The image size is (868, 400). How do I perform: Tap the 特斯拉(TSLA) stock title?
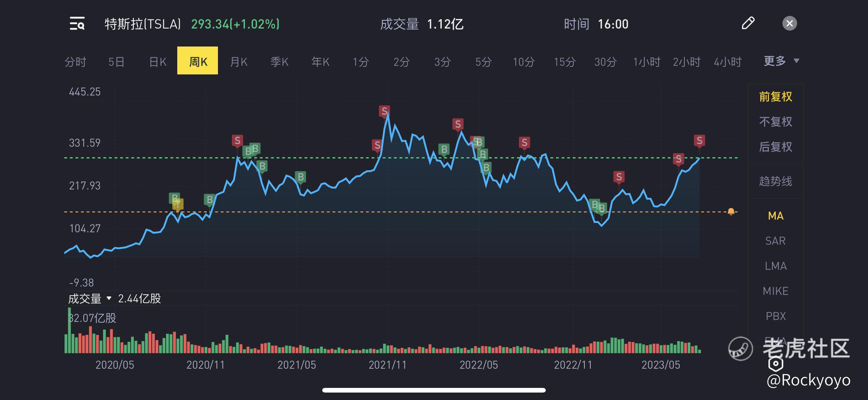click(x=143, y=24)
